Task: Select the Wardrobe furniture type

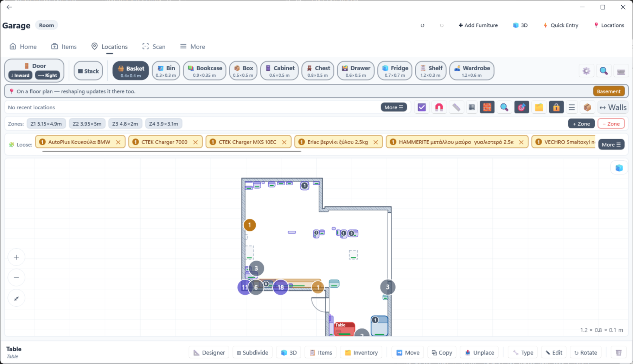Action: pyautogui.click(x=472, y=71)
